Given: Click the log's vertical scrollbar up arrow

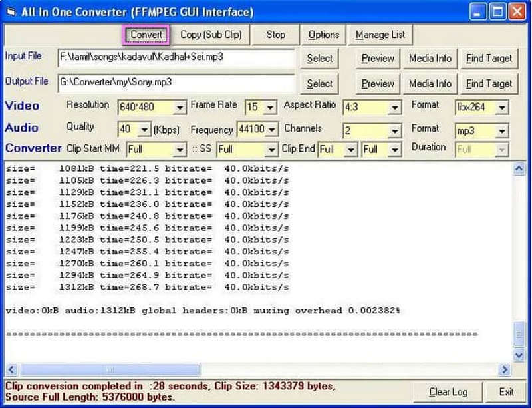Looking at the screenshot, I should click(x=520, y=168).
